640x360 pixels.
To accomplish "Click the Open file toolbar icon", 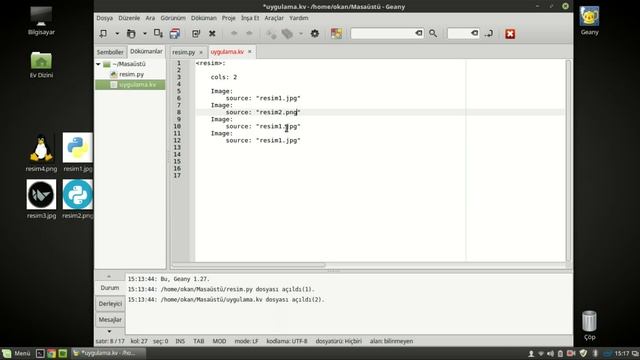I will (x=131, y=34).
